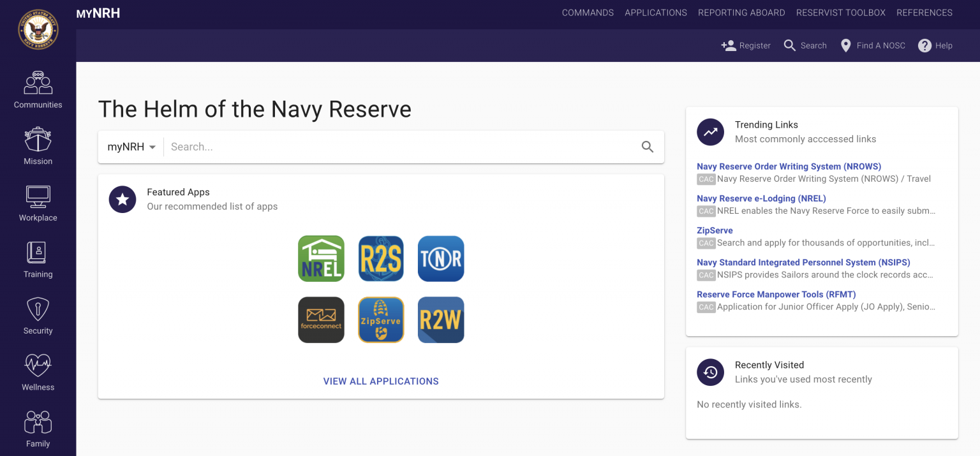Open Navy Reserve Order Writing System (NROWS) link
The height and width of the screenshot is (456, 980).
click(789, 166)
